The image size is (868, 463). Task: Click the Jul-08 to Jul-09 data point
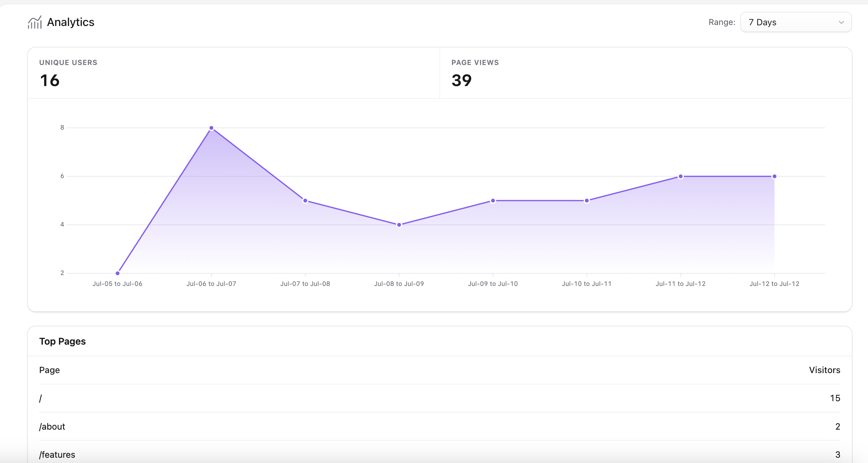[399, 225]
